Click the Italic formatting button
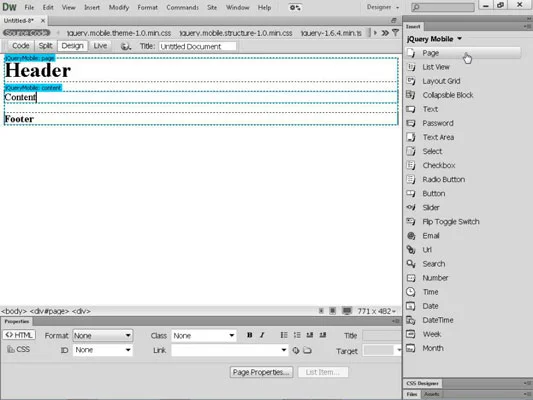The width and height of the screenshot is (533, 400). coord(262,335)
